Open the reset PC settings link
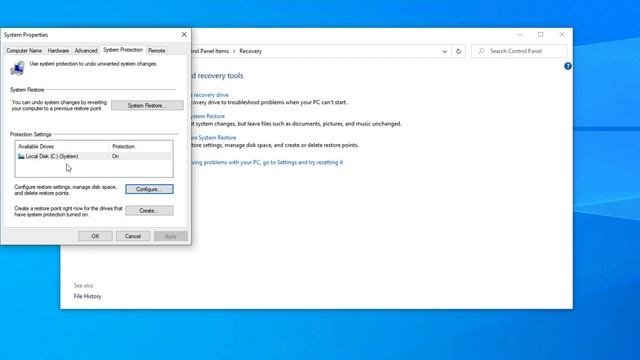The image size is (640, 360). [x=267, y=162]
